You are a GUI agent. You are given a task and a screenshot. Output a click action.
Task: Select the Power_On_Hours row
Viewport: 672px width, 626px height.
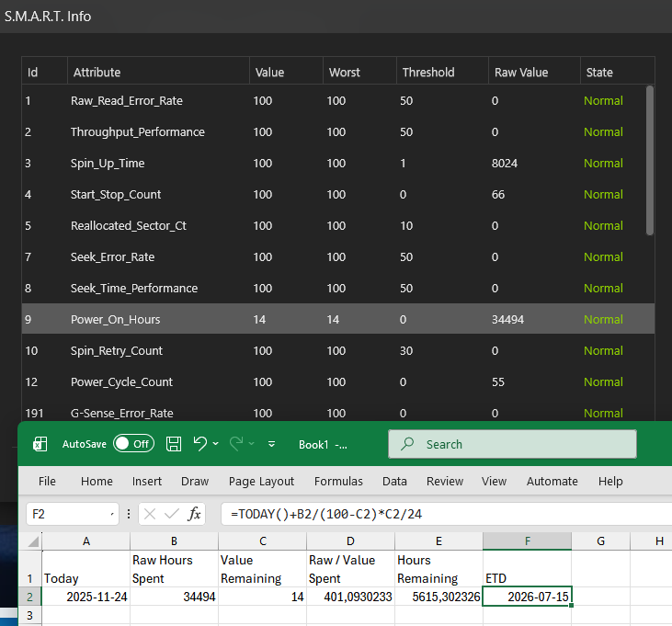[x=337, y=319]
